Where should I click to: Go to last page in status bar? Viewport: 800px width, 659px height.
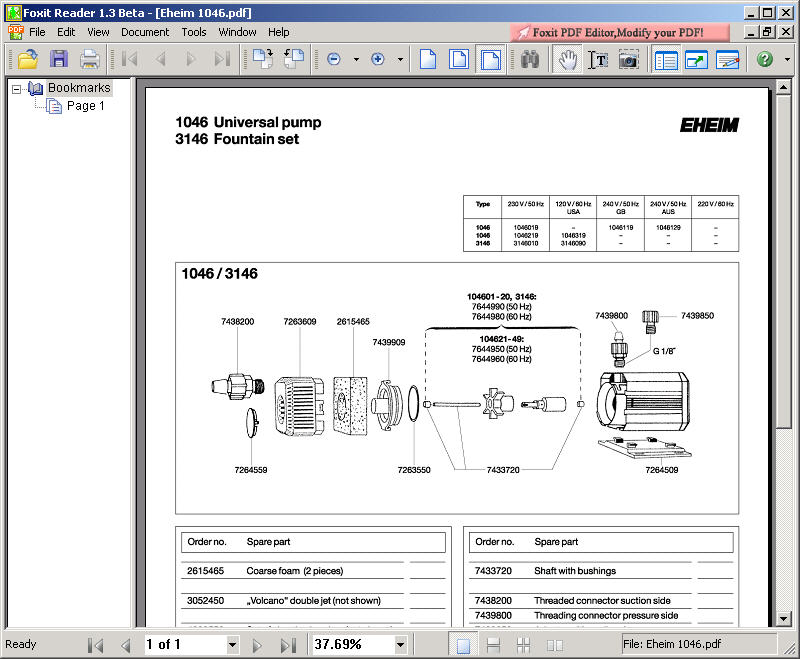tap(288, 645)
